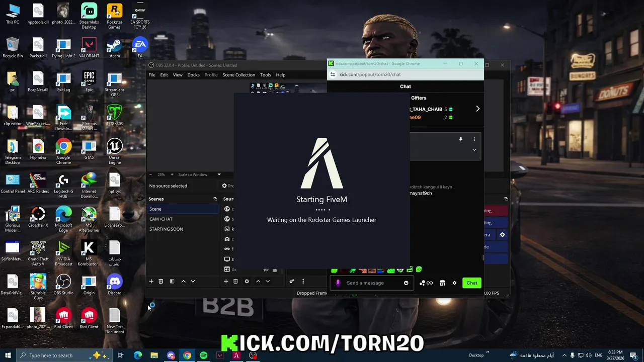The height and width of the screenshot is (362, 644).
Task: Open OBS File menu
Action: pos(152,75)
